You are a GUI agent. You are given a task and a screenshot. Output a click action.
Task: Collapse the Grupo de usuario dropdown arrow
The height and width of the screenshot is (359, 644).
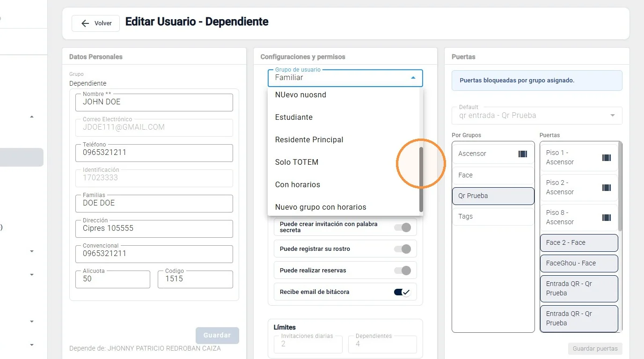(x=413, y=78)
